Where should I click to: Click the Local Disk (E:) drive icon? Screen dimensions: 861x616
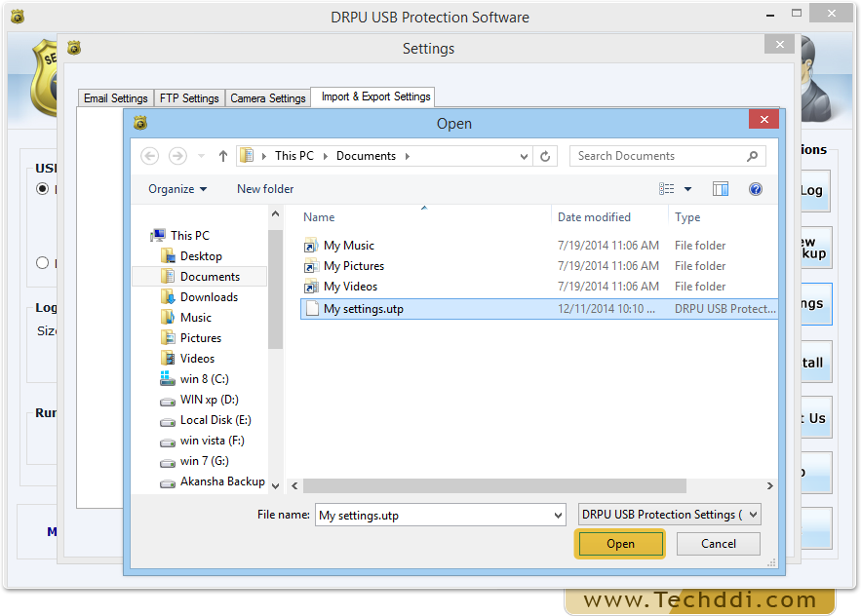pyautogui.click(x=168, y=421)
